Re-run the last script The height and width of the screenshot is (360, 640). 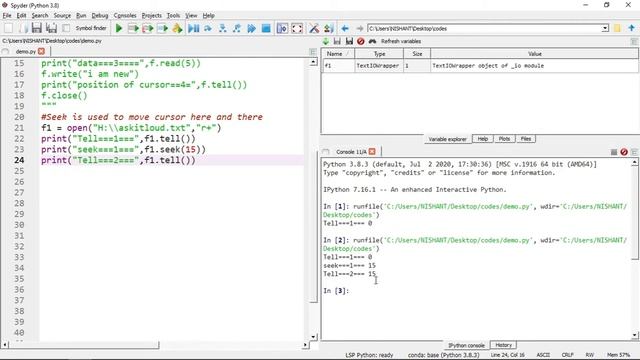[177, 28]
